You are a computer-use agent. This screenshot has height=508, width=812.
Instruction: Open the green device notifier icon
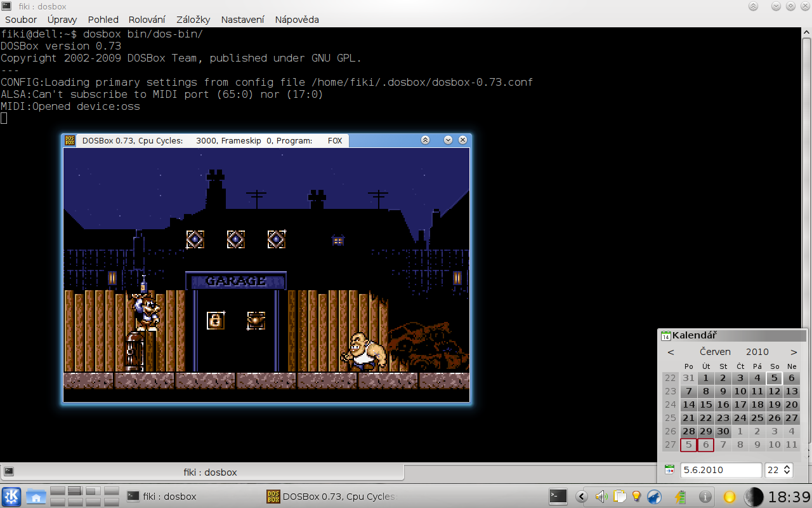[x=681, y=497]
